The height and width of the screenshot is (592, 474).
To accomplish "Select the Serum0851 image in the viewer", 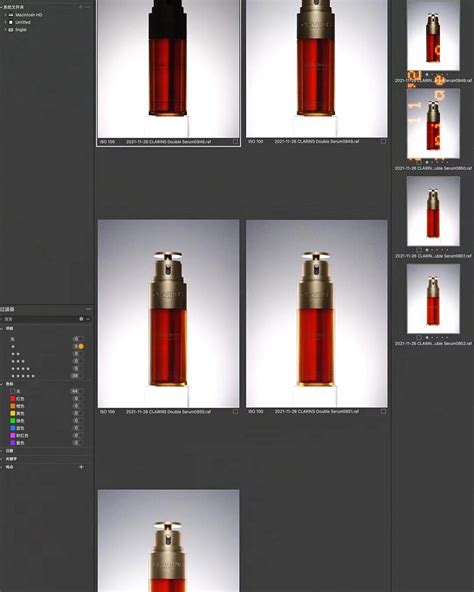I will 317,313.
